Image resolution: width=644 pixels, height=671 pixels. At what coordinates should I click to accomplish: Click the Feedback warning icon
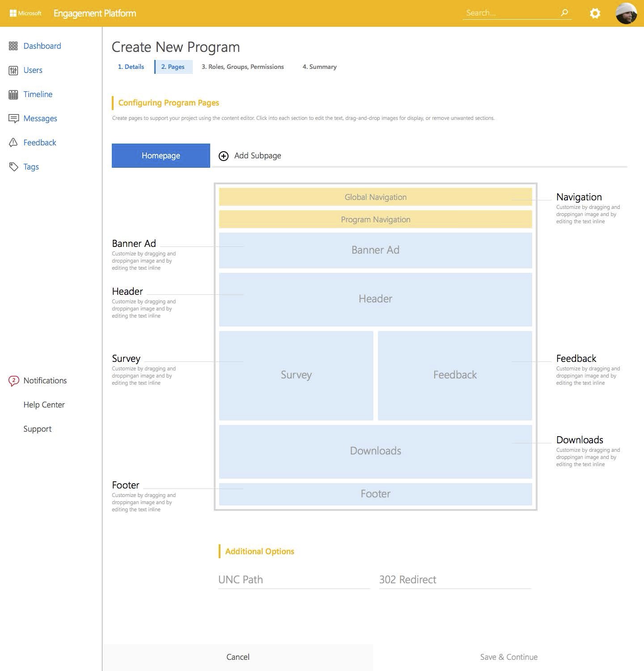13,143
